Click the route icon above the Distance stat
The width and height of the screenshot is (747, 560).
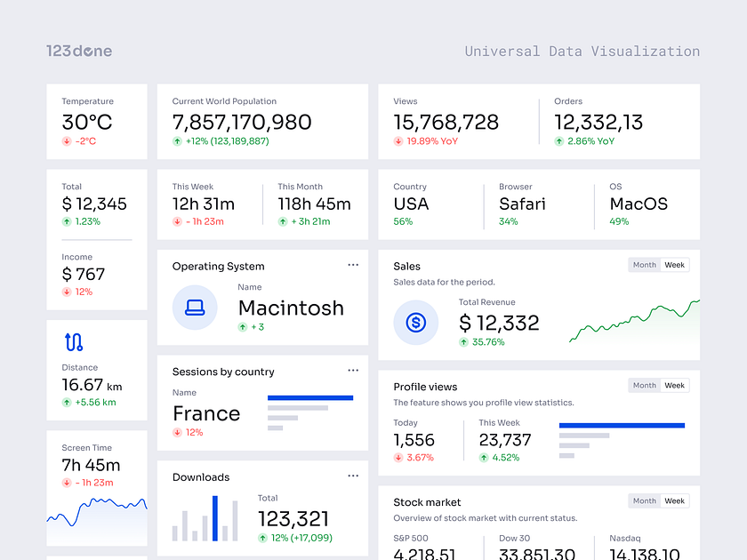[73, 342]
